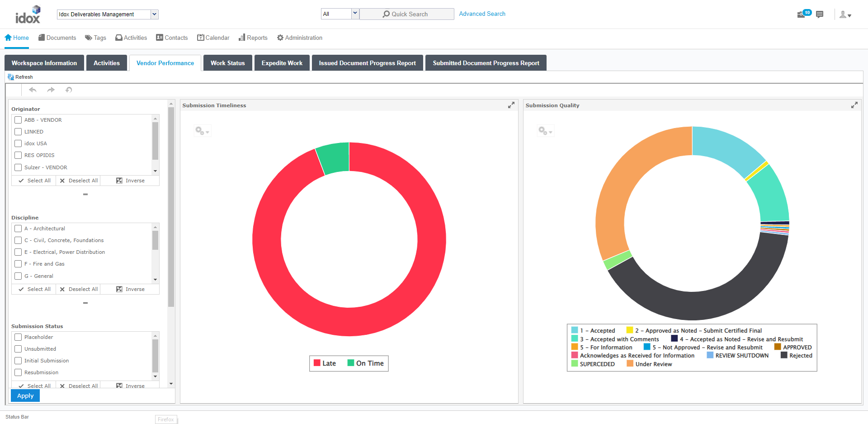Switch to the Work Status tab

click(227, 63)
